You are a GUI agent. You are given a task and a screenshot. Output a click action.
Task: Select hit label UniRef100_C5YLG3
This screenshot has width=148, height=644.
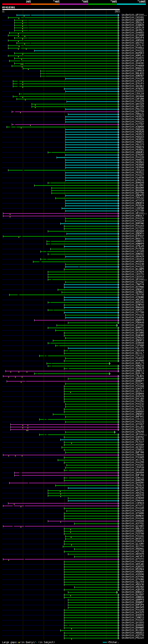(x=133, y=170)
